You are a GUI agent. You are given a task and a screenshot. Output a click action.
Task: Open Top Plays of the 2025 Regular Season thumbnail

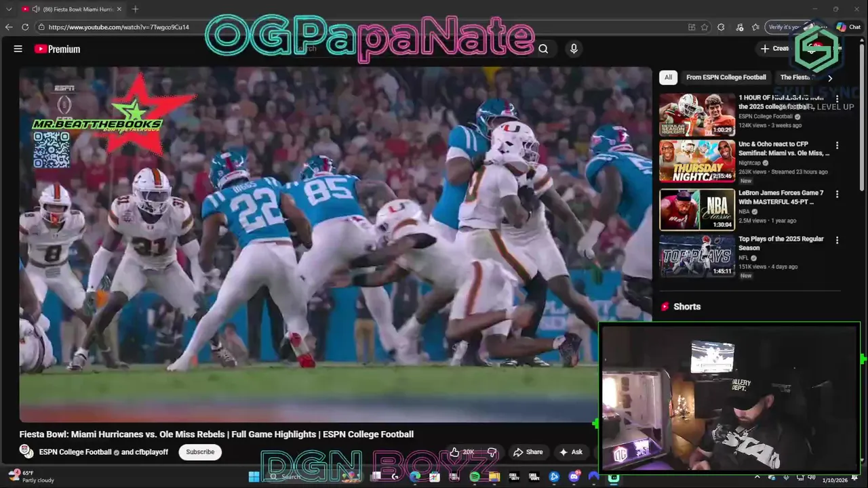[x=697, y=256]
